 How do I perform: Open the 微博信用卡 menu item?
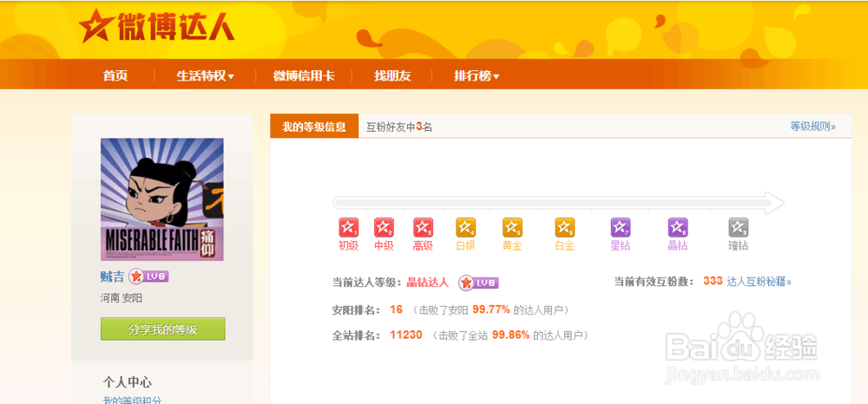[x=304, y=76]
